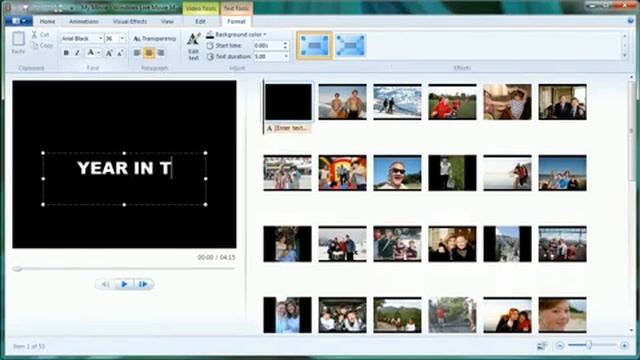Click the storyboard scroll down arrow
The image size is (640, 360).
[x=631, y=330]
